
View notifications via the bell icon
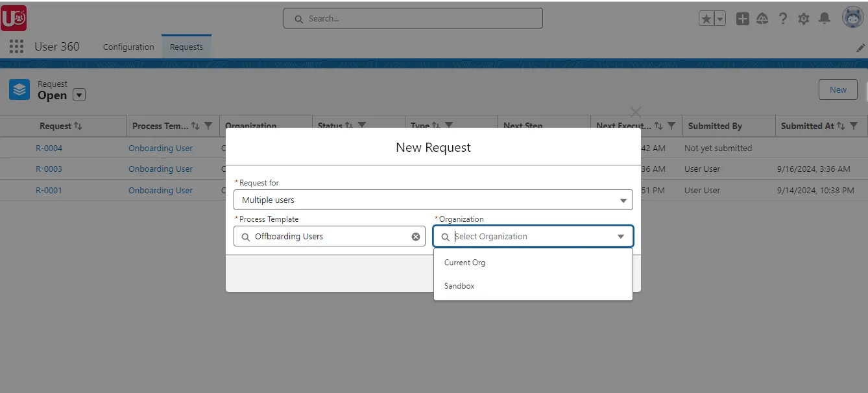pyautogui.click(x=825, y=18)
